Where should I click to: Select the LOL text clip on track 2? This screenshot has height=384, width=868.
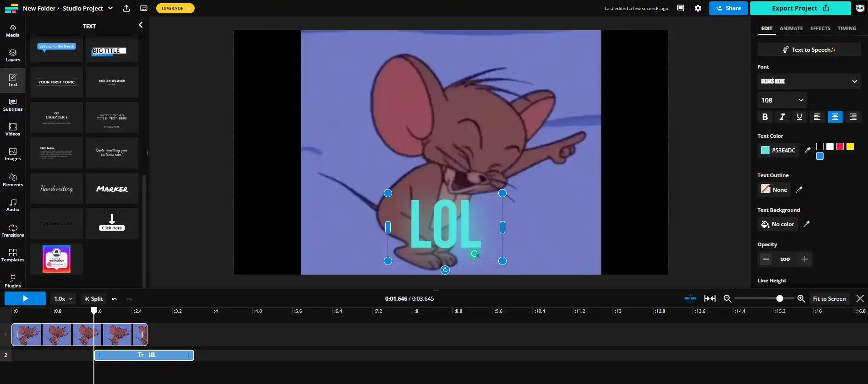point(144,355)
